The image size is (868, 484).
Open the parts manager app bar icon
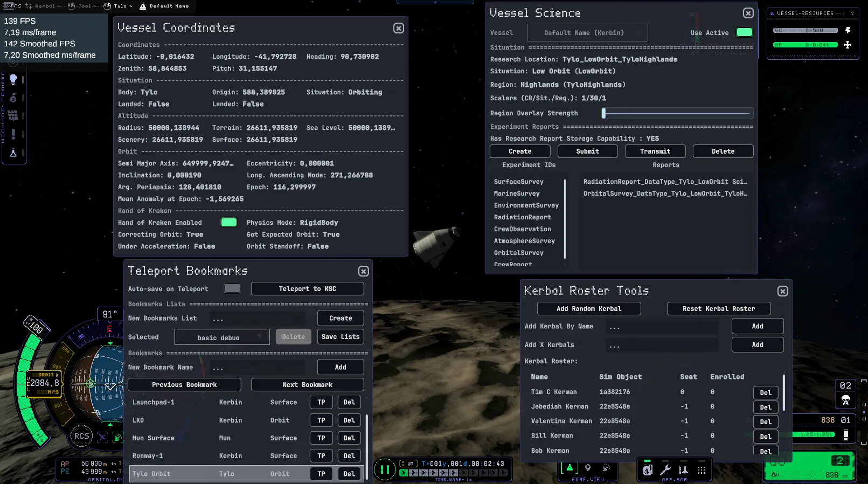(683, 470)
